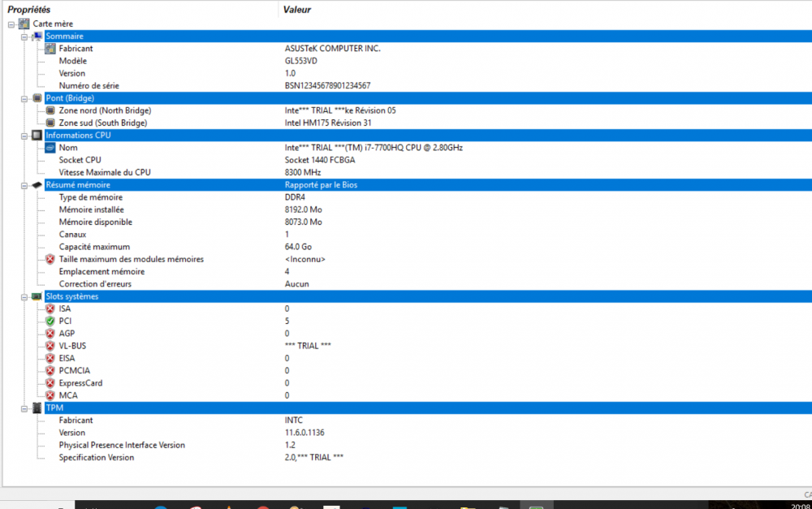The height and width of the screenshot is (509, 812).
Task: Select the Type de mémoire row
Action: pyautogui.click(x=91, y=197)
